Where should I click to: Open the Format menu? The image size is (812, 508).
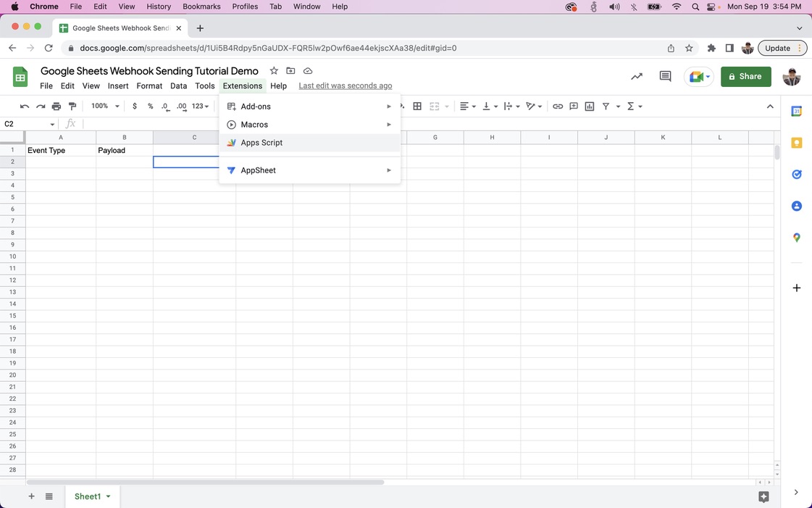point(150,86)
